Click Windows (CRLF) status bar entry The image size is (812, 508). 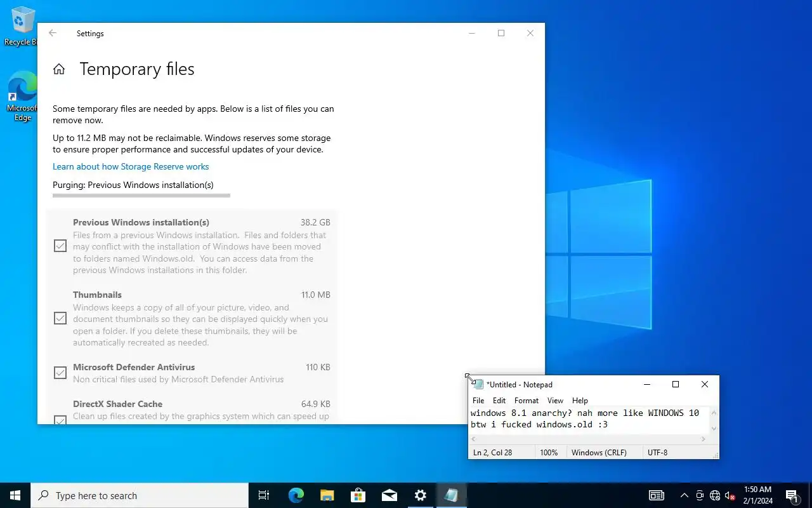[x=599, y=453]
